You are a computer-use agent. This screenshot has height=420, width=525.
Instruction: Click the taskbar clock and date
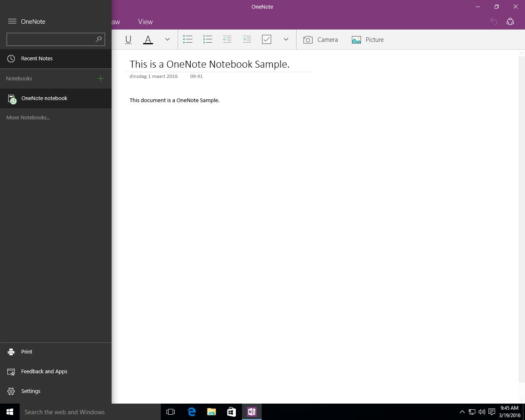(x=510, y=412)
